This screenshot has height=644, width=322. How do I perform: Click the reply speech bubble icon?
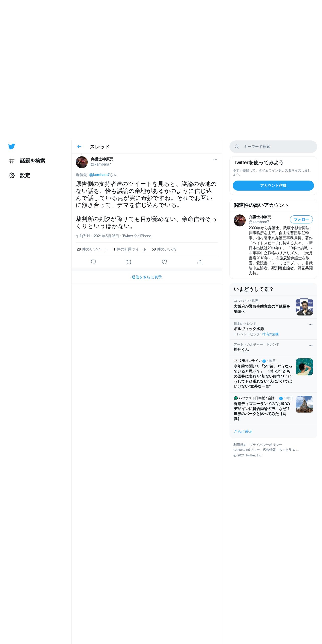[93, 262]
